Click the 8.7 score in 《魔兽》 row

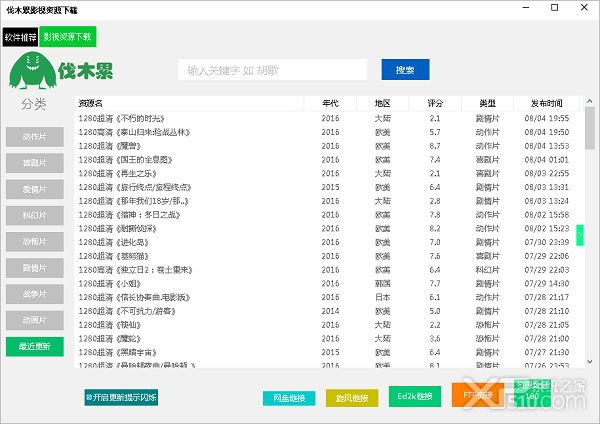click(435, 146)
